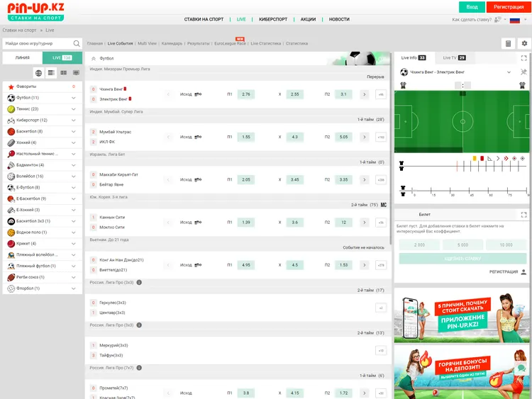The height and width of the screenshot is (399, 532).
Task: Switch to the Live TV tab
Action: [454, 57]
